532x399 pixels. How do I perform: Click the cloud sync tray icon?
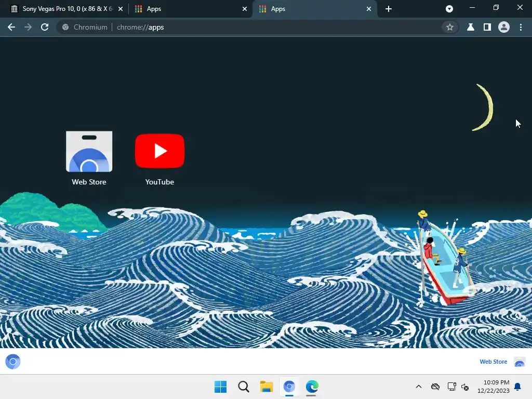[435, 387]
